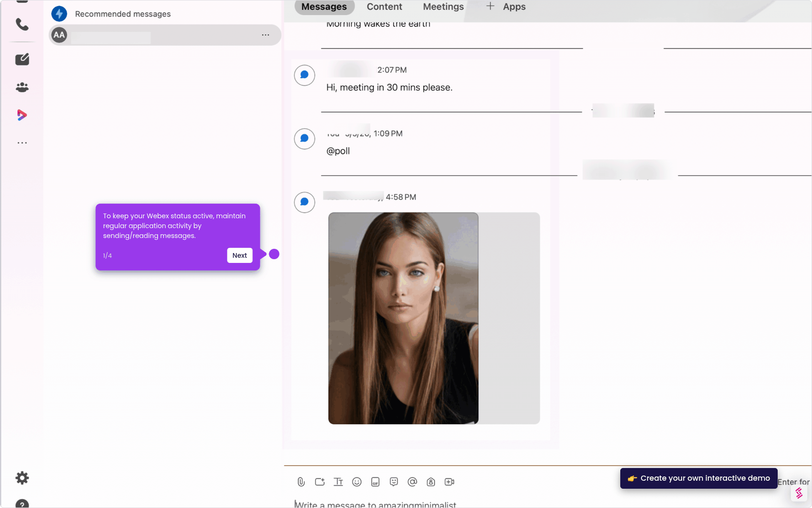The width and height of the screenshot is (812, 508).
Task: Click the Storylane logo icon at bottom right
Action: pyautogui.click(x=799, y=493)
